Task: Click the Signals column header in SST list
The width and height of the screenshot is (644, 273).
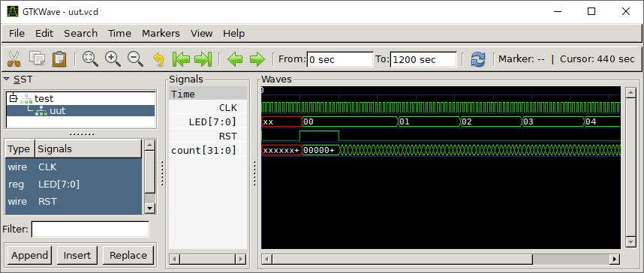Action: (89, 149)
